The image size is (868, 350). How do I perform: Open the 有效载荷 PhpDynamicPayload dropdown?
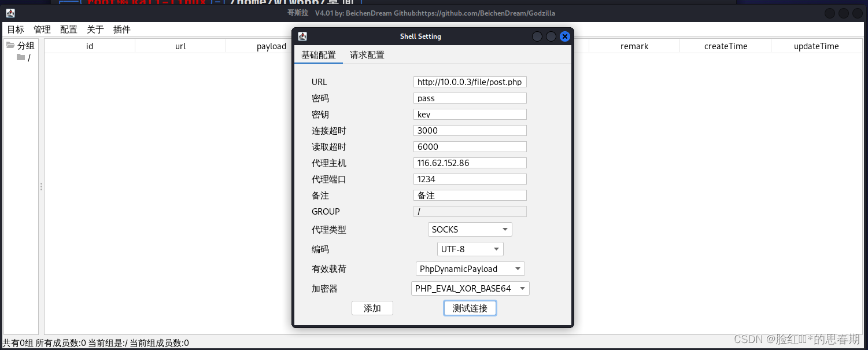tap(470, 269)
